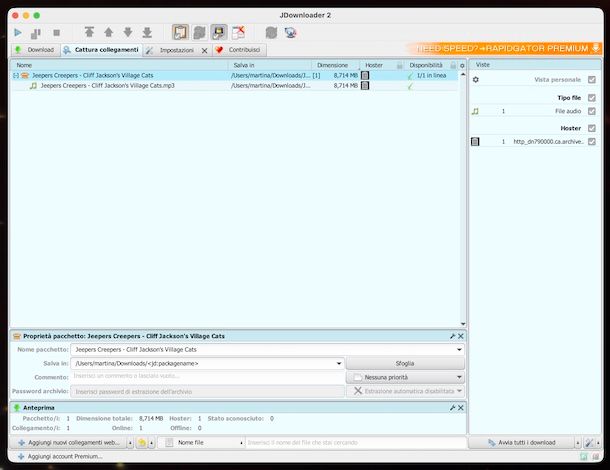Toggle the http_dn790000.ca.archive checkbox
The height and width of the screenshot is (470, 610).
pyautogui.click(x=592, y=142)
